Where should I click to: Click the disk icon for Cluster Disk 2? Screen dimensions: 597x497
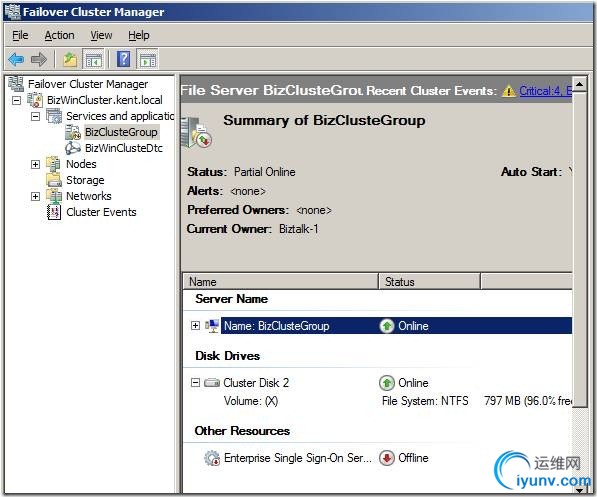pyautogui.click(x=212, y=382)
